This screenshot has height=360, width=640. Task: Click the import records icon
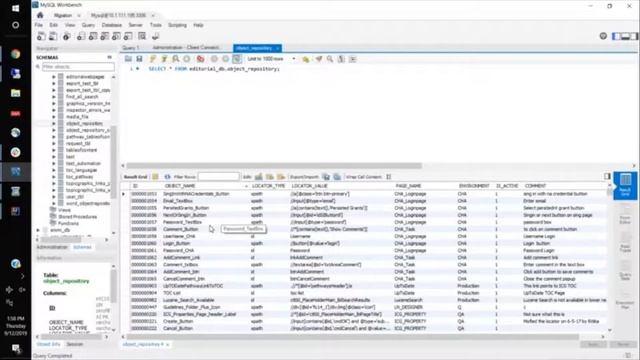[x=337, y=177]
